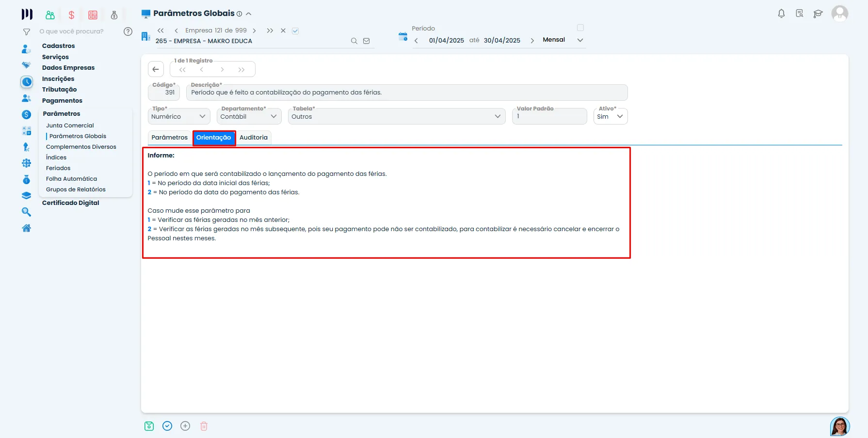Click the save icon in bottom toolbar
This screenshot has width=868, height=438.
(x=149, y=426)
